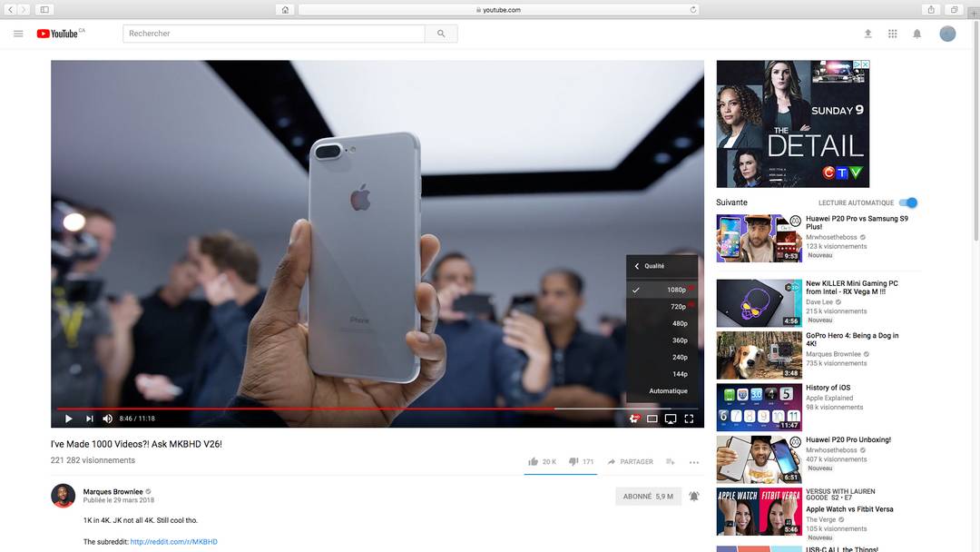The width and height of the screenshot is (980, 552).
Task: Open the YouTube guide hamburger menu
Action: point(18,34)
